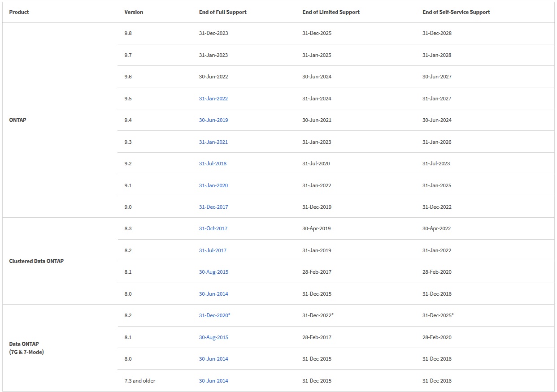
Task: Follow the 31-Jul-2018 end of full support link
Action: point(213,164)
